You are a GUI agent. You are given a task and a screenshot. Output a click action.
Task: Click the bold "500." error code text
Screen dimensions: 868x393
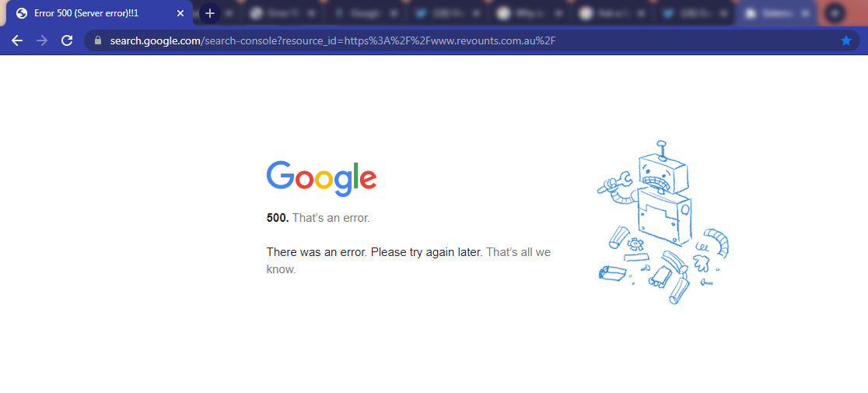278,218
